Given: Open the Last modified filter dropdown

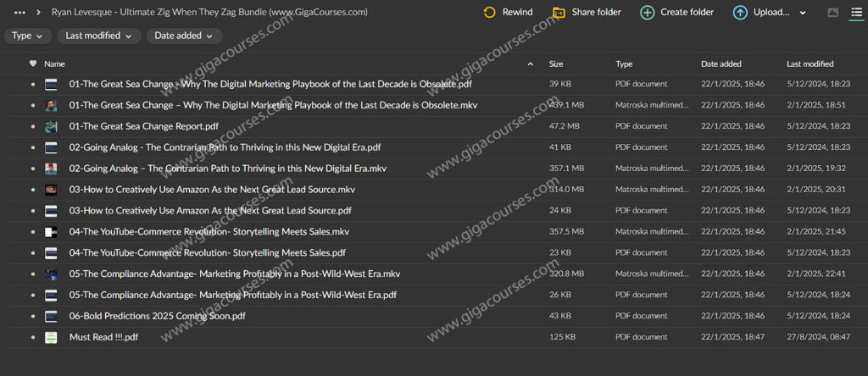Looking at the screenshot, I should pos(98,36).
